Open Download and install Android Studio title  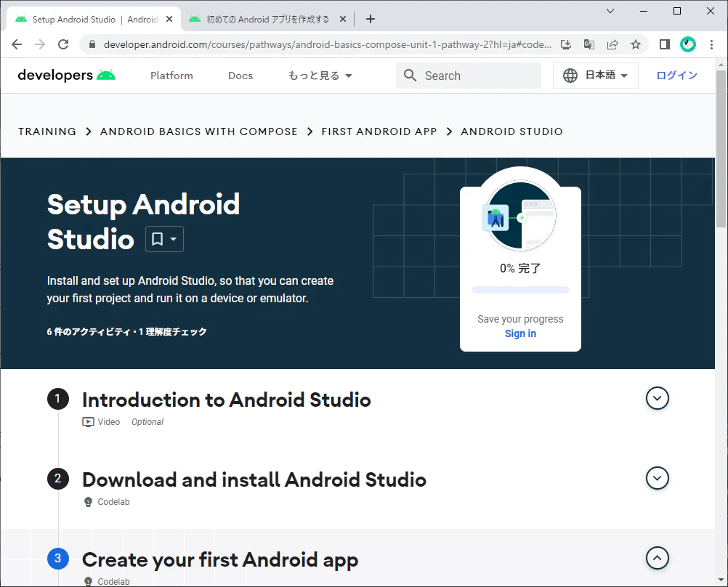pyautogui.click(x=254, y=479)
